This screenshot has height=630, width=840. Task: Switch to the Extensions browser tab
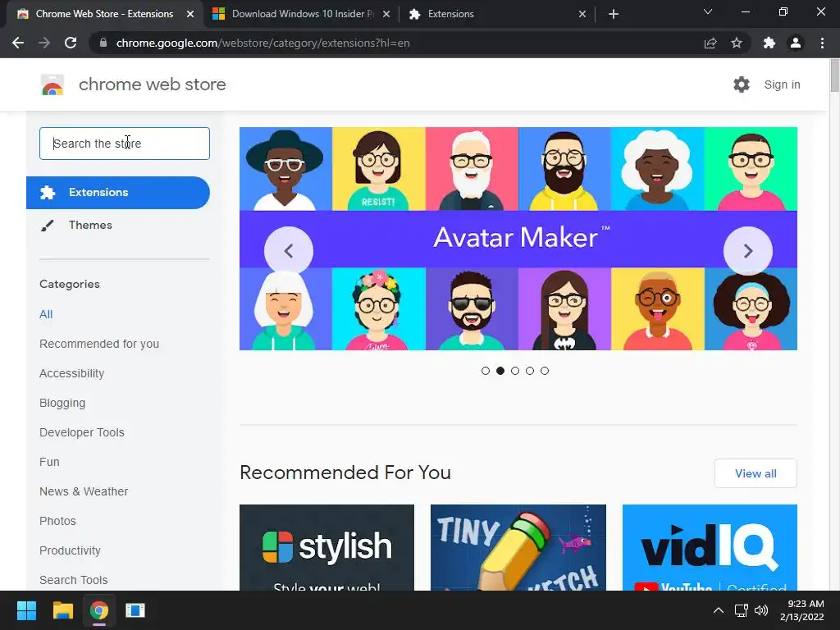tap(498, 14)
